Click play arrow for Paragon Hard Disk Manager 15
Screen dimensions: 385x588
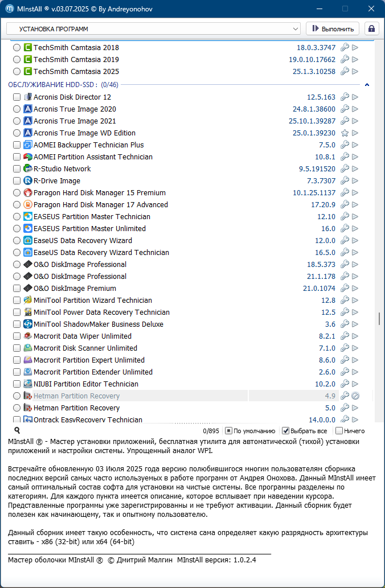click(355, 193)
